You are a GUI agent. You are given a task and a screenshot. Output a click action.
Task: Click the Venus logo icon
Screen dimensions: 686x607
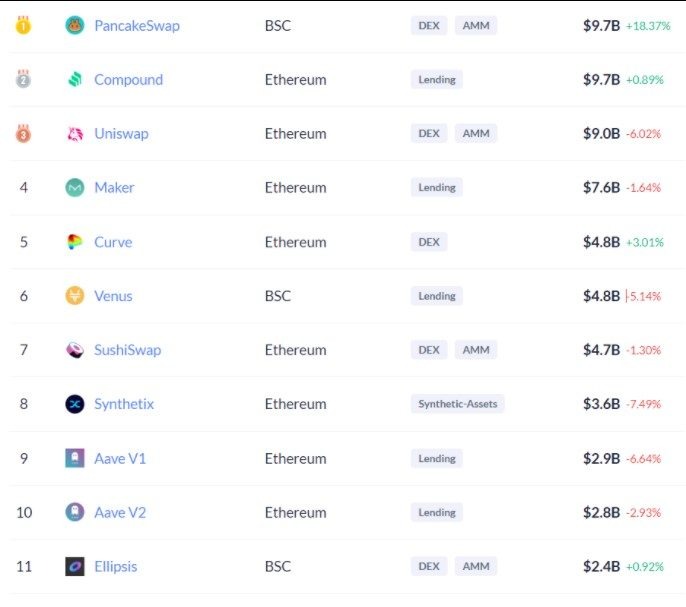[x=75, y=296]
